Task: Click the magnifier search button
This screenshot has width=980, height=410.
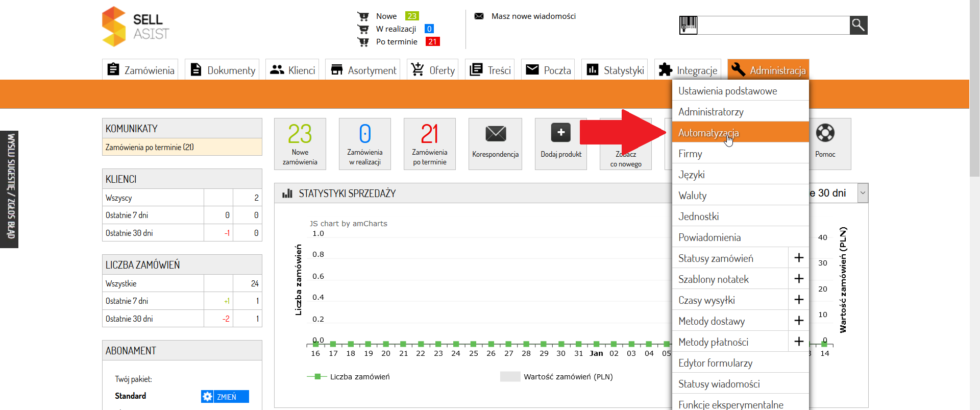Action: pyautogui.click(x=859, y=25)
